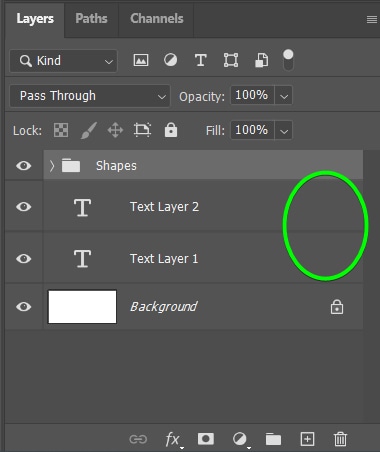Filter layers by pixel image type

pyautogui.click(x=141, y=60)
